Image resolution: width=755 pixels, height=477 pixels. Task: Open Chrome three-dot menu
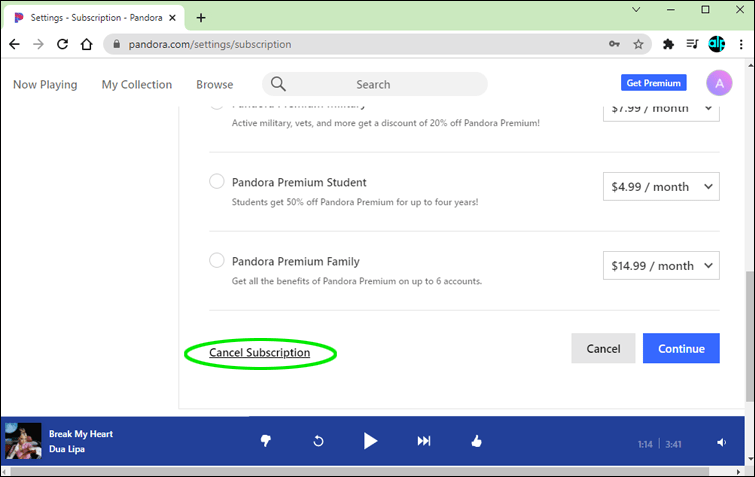(741, 44)
